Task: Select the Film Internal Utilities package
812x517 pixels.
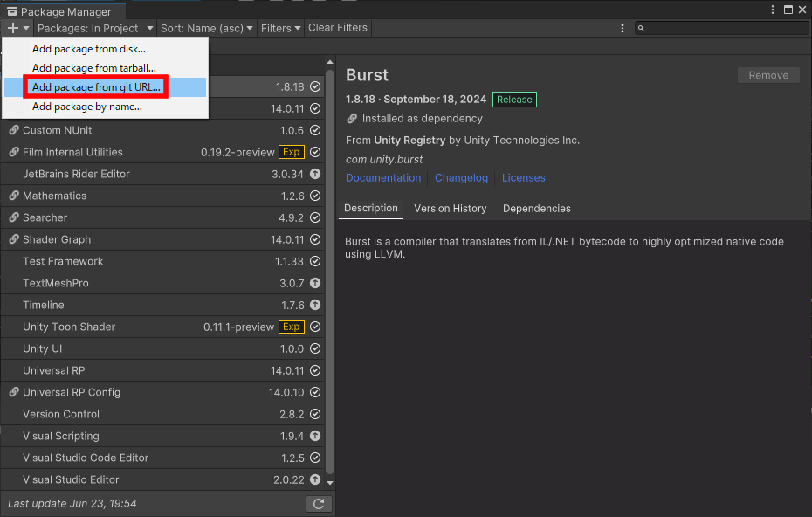Action: (162, 152)
